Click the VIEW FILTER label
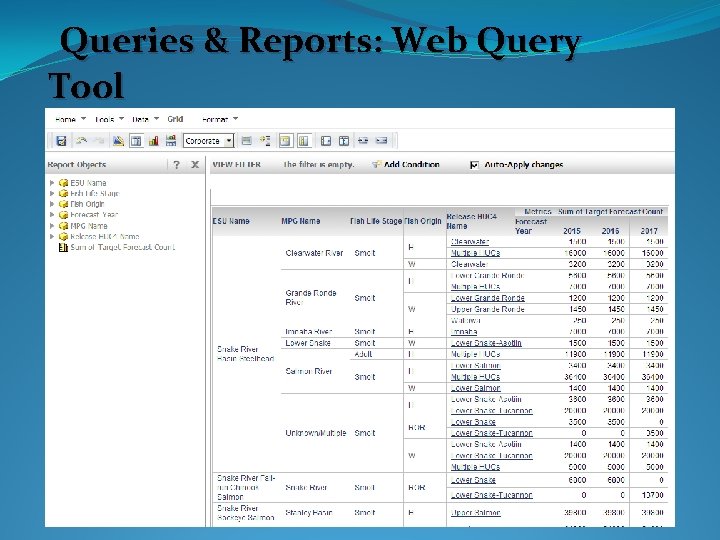Viewport: 720px width, 540px height. [x=236, y=164]
